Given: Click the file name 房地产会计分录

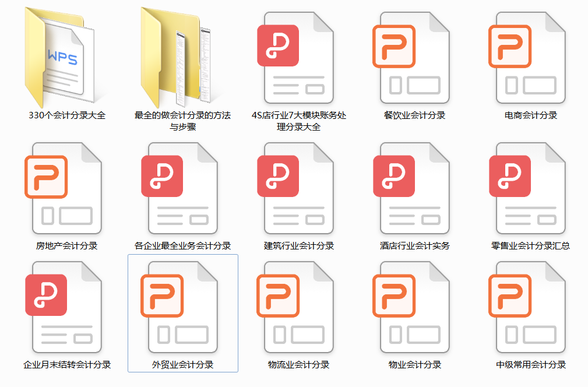Looking at the screenshot, I should [67, 245].
